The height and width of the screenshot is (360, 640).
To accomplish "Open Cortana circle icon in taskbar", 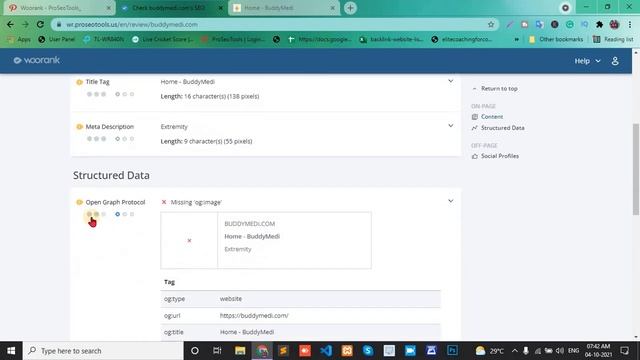I will tap(195, 351).
